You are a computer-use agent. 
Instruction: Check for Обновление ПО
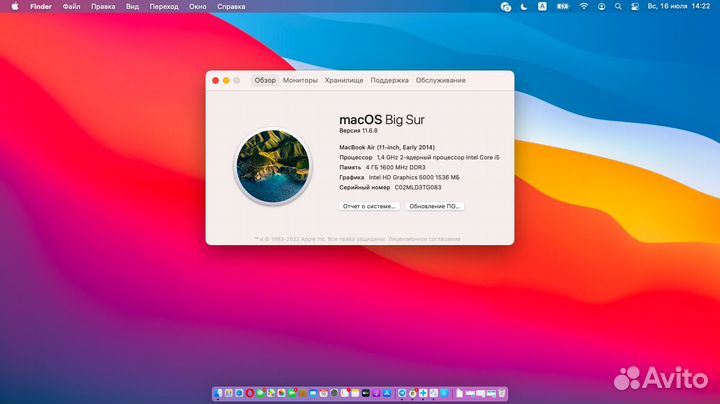click(x=434, y=206)
